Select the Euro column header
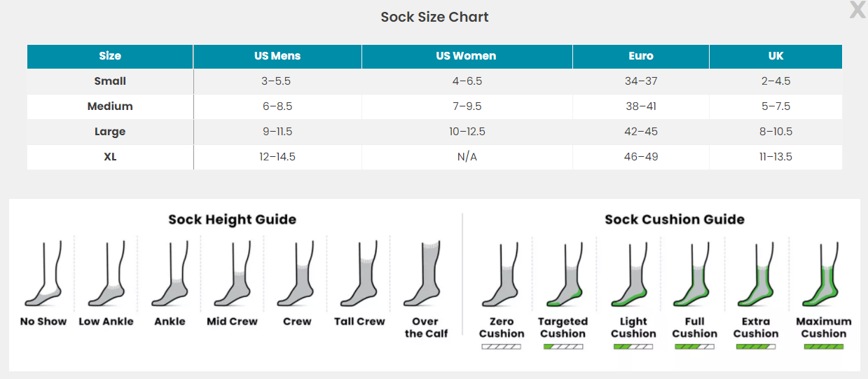 (x=640, y=56)
